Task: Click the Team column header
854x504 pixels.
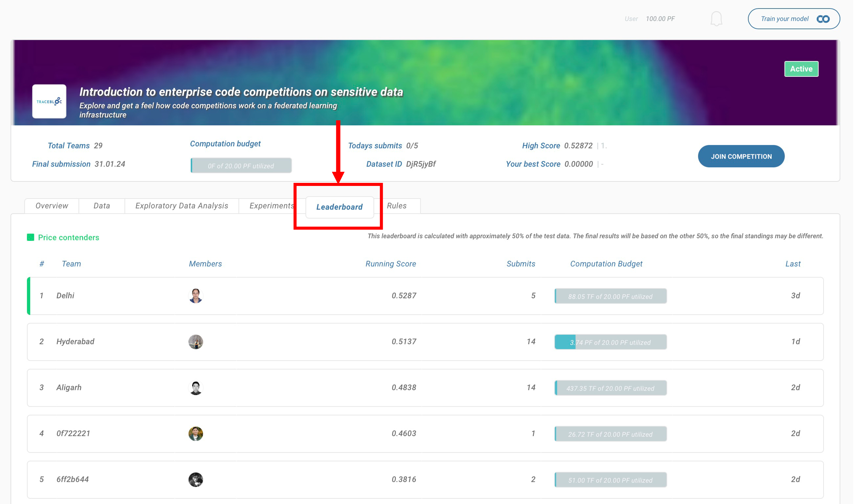Action: pyautogui.click(x=71, y=264)
